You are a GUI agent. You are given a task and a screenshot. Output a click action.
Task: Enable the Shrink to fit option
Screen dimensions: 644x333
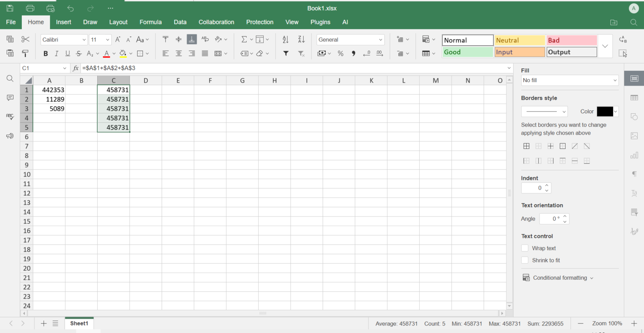pos(525,260)
